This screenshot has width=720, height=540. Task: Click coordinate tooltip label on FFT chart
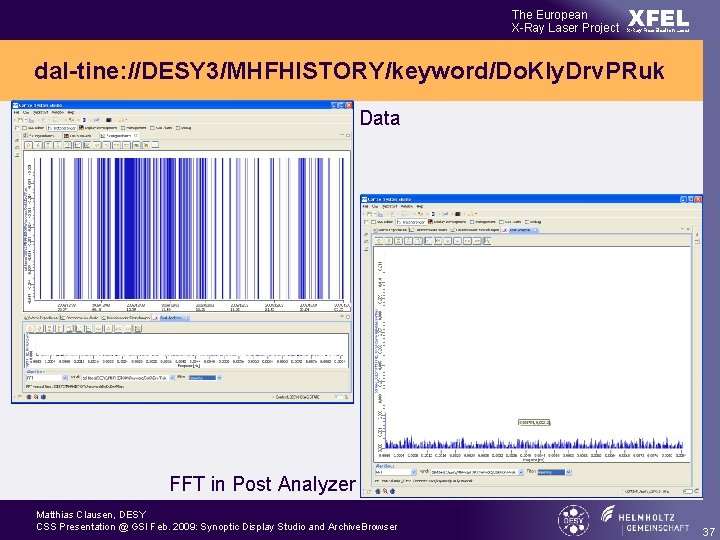click(x=534, y=422)
